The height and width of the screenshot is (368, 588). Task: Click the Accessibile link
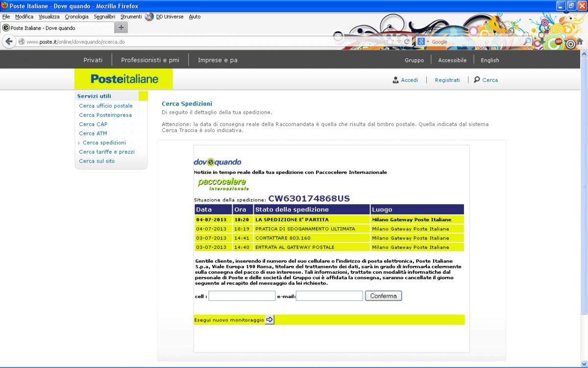click(x=452, y=60)
